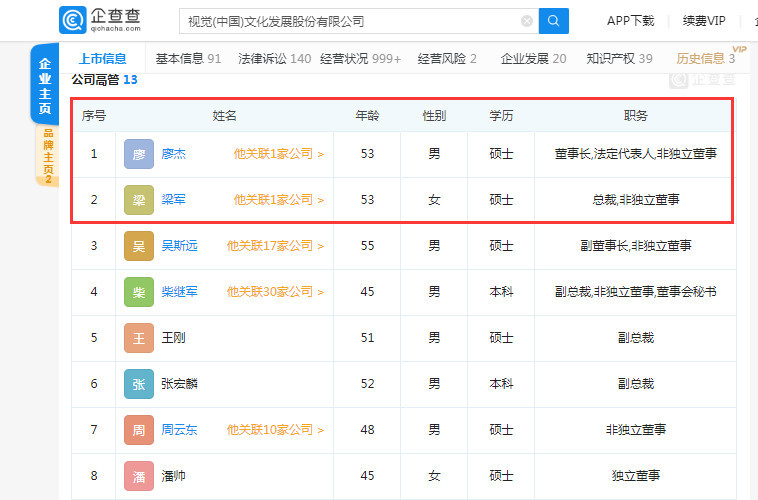Screen dimensions: 758x500
Task: Click the 年龄 column header
Action: pyautogui.click(x=367, y=116)
